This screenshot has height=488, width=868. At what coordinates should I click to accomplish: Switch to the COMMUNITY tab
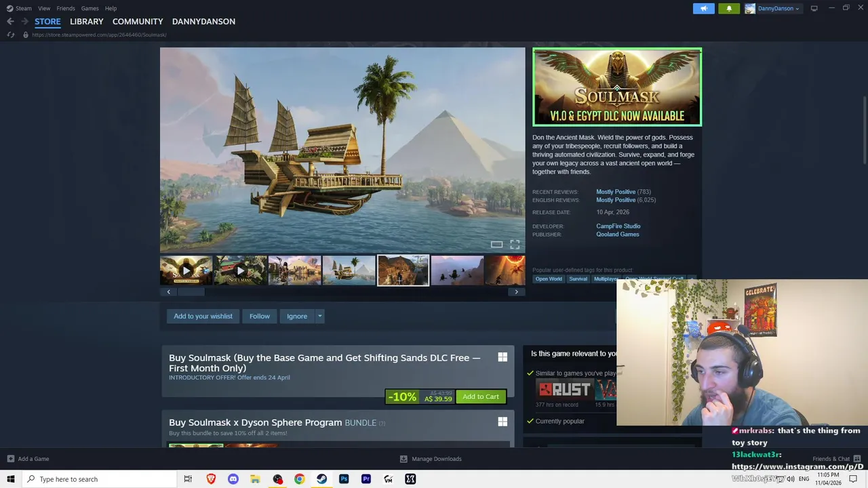point(138,22)
